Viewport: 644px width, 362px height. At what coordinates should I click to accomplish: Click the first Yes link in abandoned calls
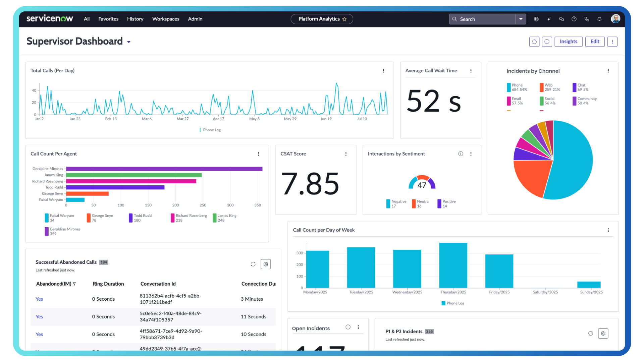coord(39,299)
